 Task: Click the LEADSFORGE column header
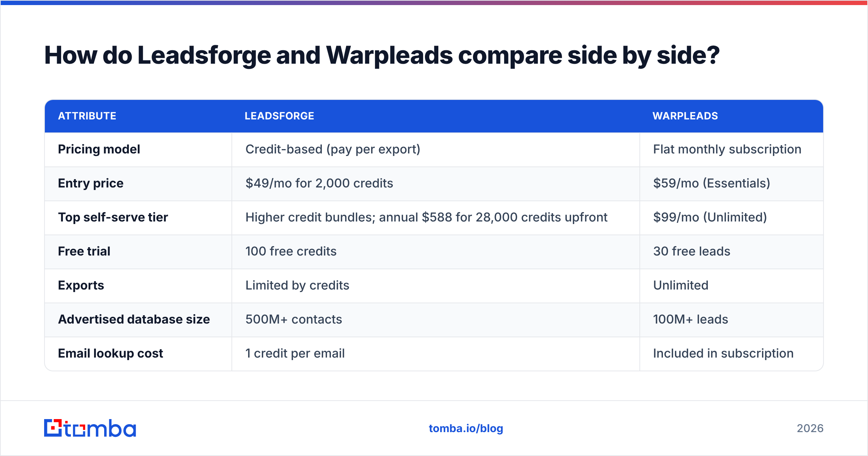coord(279,116)
